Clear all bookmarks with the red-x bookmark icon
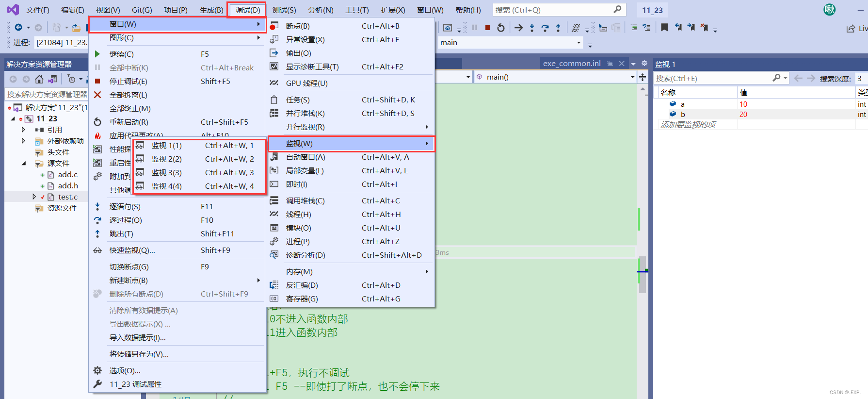Viewport: 868px width, 399px height. click(x=704, y=28)
